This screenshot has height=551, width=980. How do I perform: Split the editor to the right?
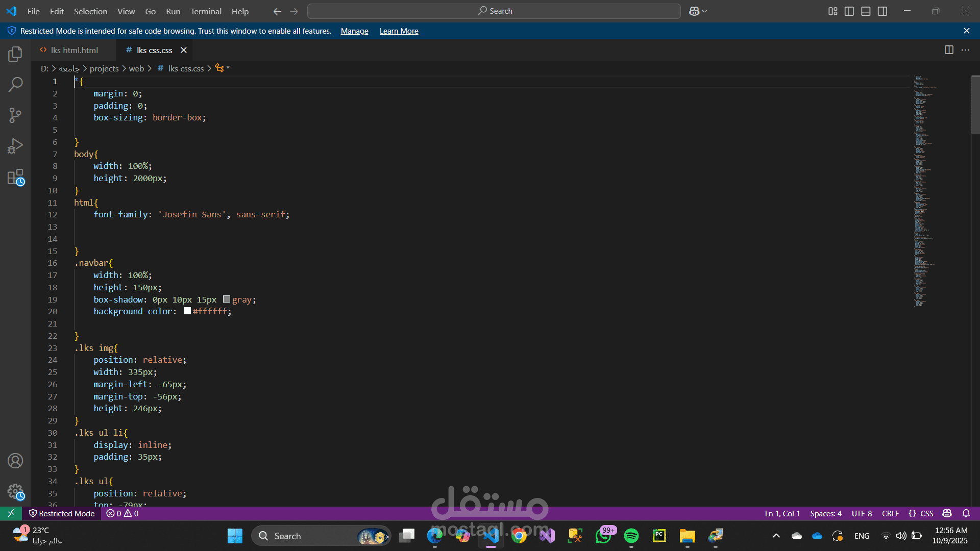[x=949, y=50]
